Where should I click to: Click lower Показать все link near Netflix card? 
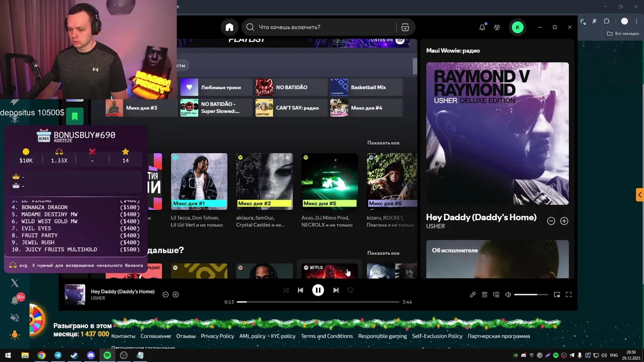pyautogui.click(x=383, y=253)
